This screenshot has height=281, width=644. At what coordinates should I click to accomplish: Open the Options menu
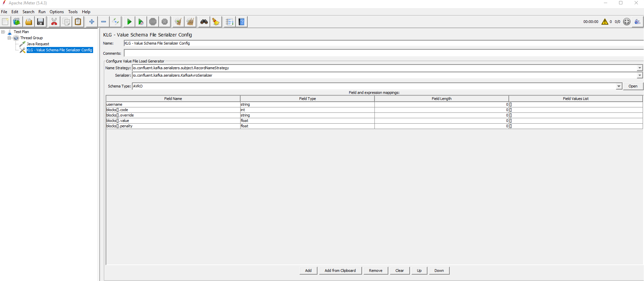point(57,11)
